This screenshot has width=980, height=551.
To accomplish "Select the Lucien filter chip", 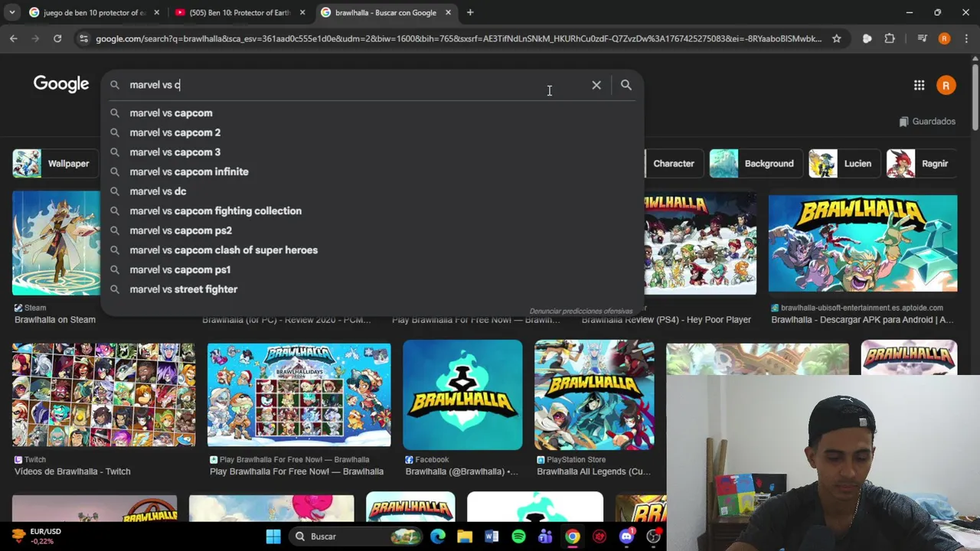I will coord(843,164).
